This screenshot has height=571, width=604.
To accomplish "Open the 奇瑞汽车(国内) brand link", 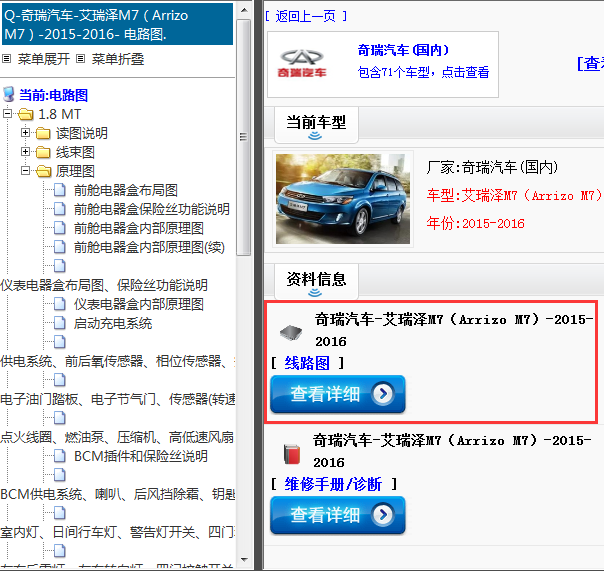I will 403,50.
